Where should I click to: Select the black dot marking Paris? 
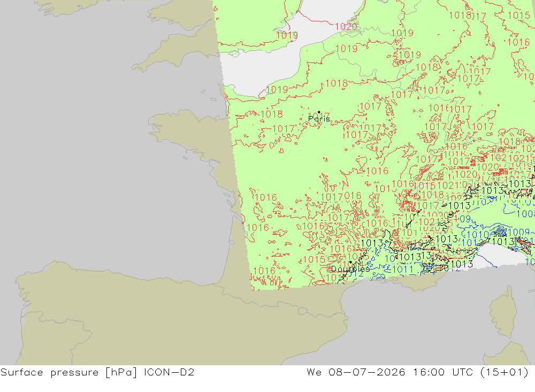[319, 112]
